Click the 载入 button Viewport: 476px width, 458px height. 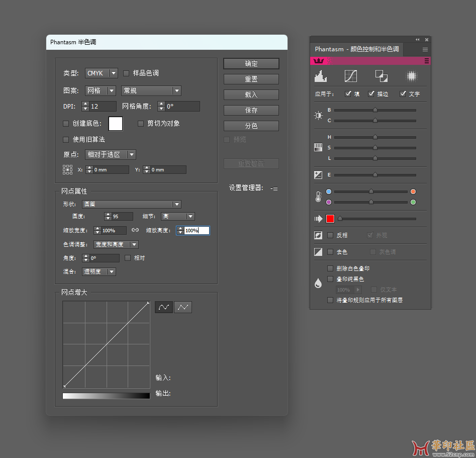(x=251, y=95)
